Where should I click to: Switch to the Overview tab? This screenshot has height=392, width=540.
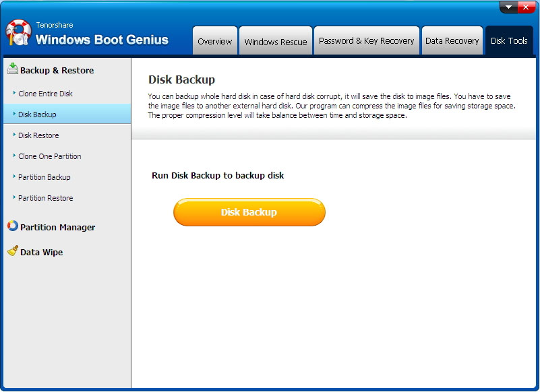tap(215, 41)
